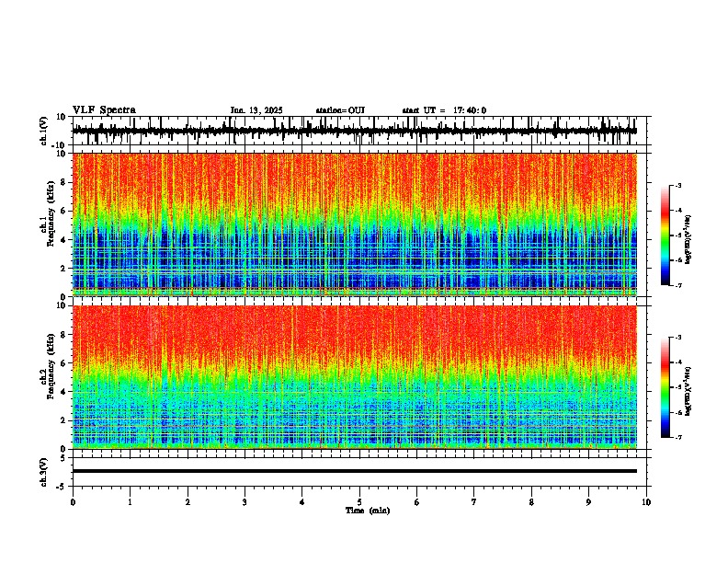Click the ch.1 color bar "log(PSD)" label
728x563 pixels.
688,240
